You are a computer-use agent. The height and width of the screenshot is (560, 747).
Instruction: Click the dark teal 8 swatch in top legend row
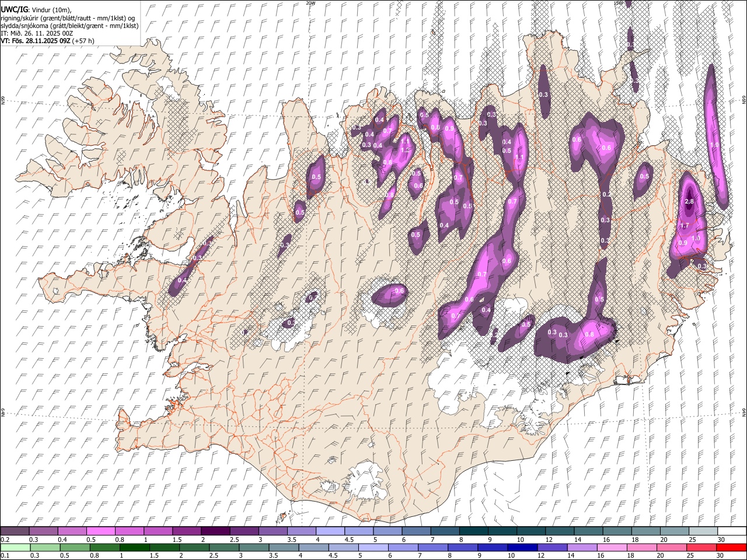click(473, 531)
